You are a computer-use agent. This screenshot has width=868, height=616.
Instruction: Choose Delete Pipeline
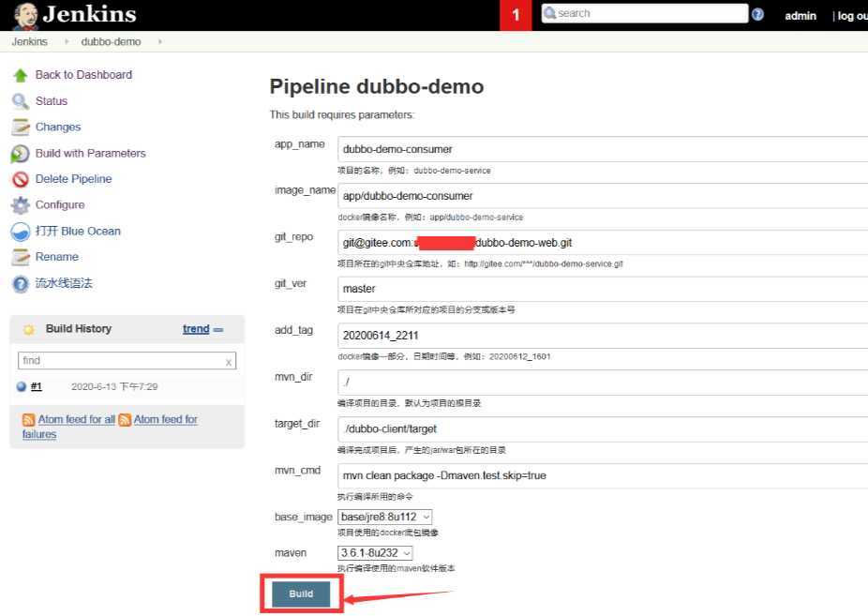click(74, 179)
